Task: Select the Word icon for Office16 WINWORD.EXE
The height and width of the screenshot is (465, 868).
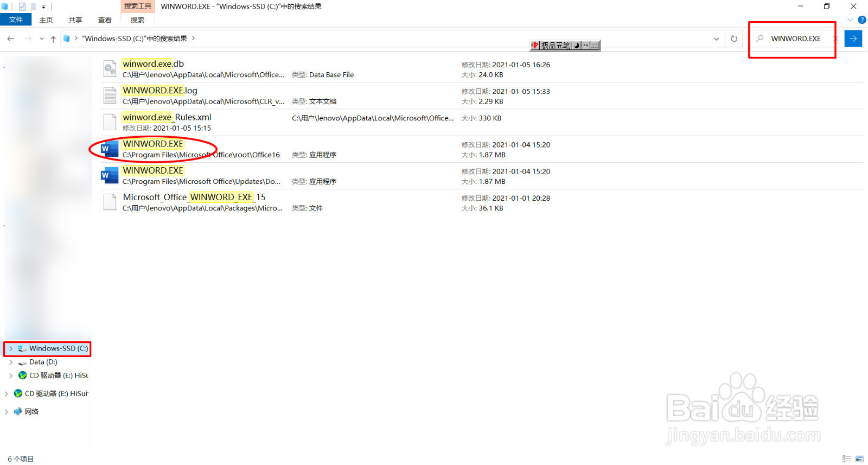Action: pyautogui.click(x=110, y=148)
